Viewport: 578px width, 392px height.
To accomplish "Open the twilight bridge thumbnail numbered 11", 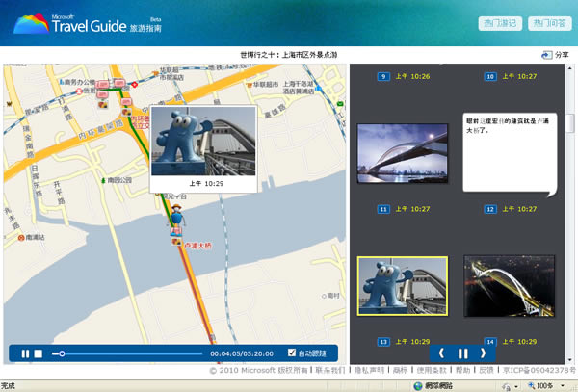I will point(403,153).
